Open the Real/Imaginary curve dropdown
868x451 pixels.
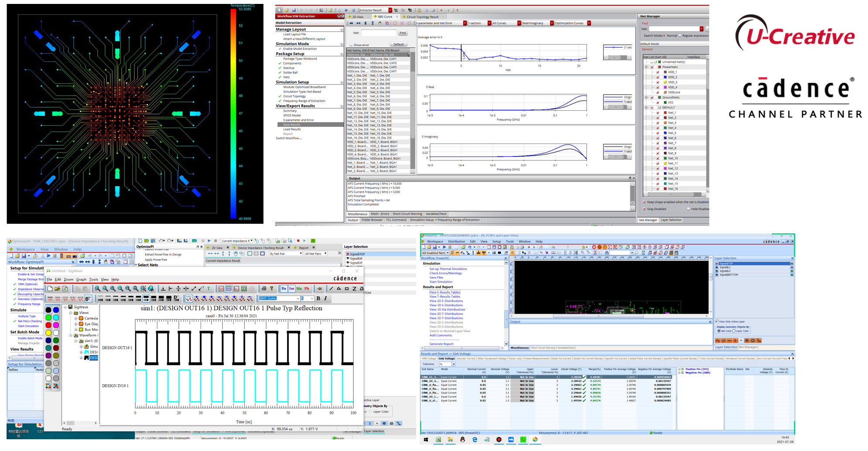pyautogui.click(x=552, y=23)
